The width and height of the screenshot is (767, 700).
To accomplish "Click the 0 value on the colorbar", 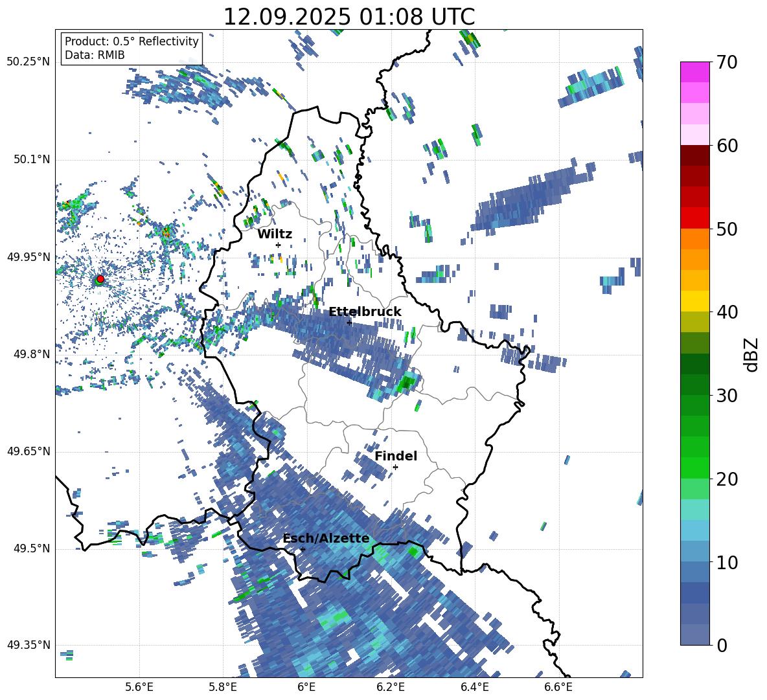I will (722, 645).
